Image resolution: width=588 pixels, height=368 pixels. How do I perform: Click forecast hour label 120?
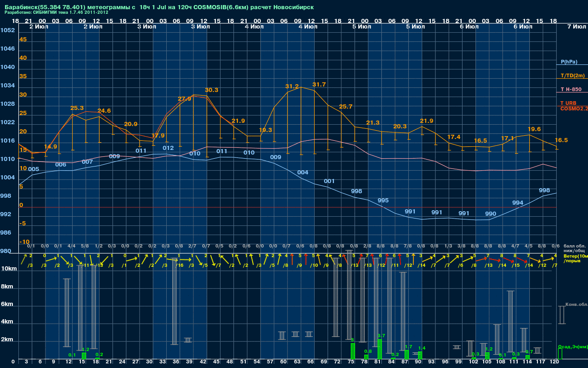(554, 362)
